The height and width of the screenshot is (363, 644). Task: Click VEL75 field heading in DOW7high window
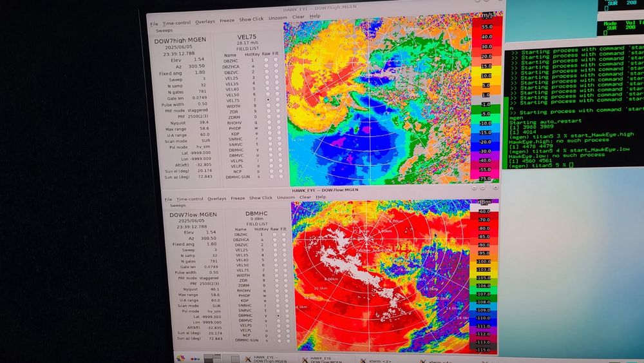click(x=247, y=37)
